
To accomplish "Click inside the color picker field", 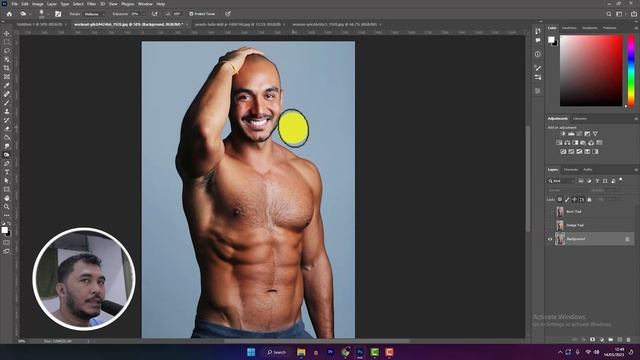I will 591,71.
